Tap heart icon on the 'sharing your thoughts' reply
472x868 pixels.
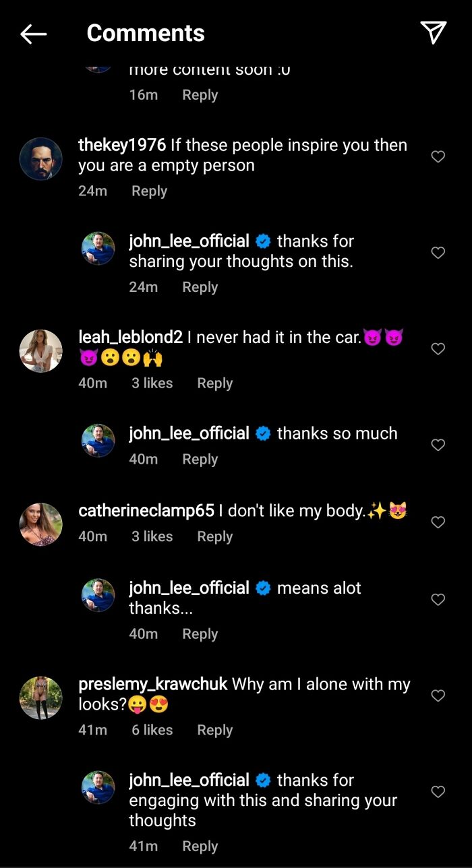point(438,253)
